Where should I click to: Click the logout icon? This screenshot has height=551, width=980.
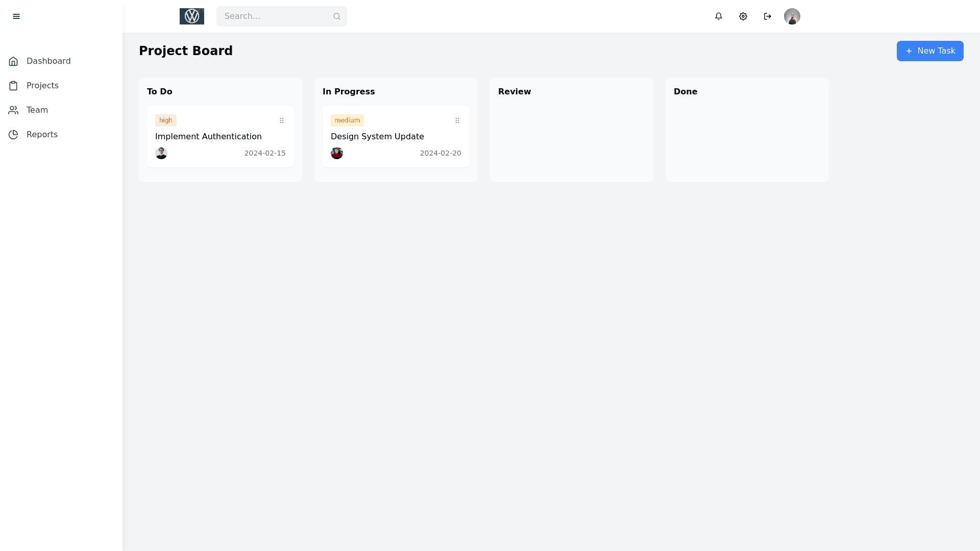click(768, 16)
